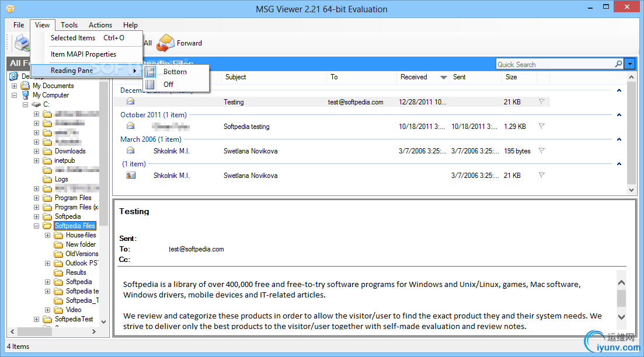This screenshot has width=644, height=357.
Task: Click the OldVersions folder icon
Action: click(x=59, y=254)
